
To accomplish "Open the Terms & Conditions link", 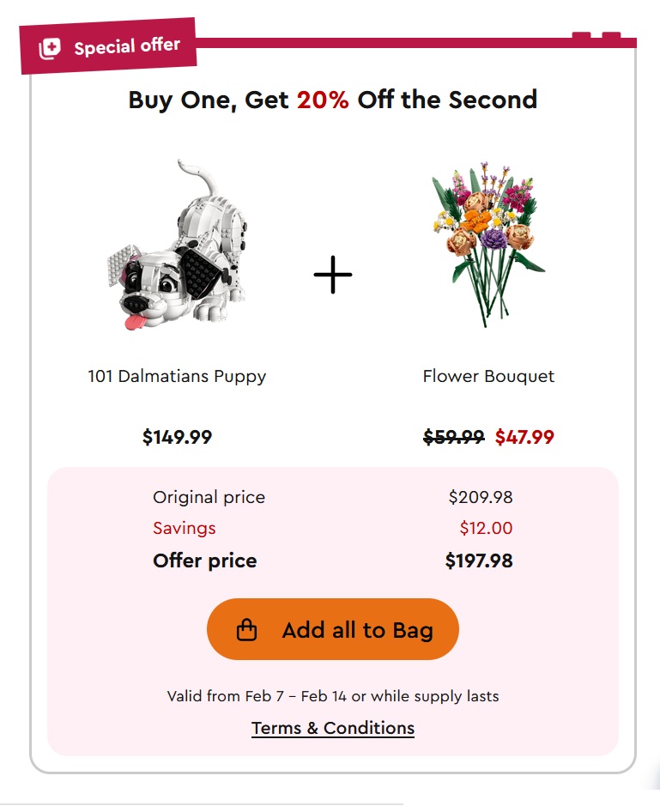I will coord(333,728).
